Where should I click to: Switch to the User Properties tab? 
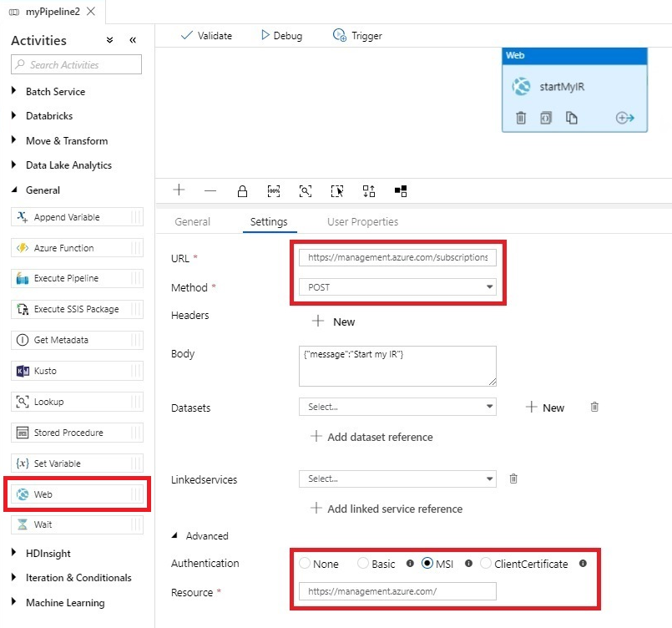tap(361, 221)
